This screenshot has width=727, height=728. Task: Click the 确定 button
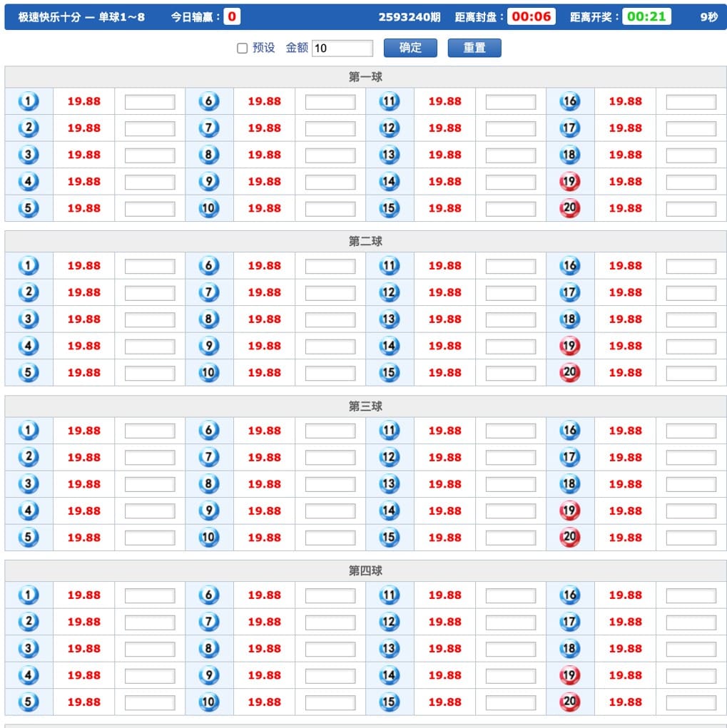(410, 48)
